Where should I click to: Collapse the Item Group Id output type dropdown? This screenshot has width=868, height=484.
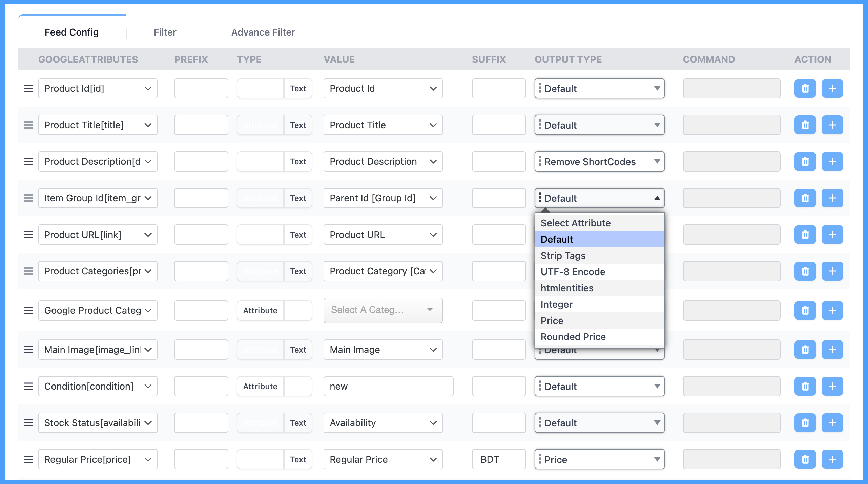(599, 198)
